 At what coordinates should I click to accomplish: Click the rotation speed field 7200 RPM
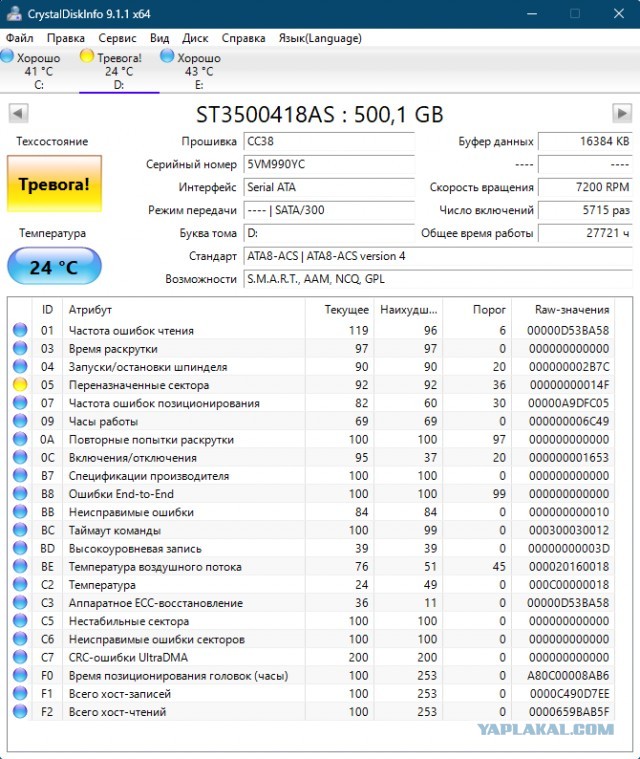585,187
